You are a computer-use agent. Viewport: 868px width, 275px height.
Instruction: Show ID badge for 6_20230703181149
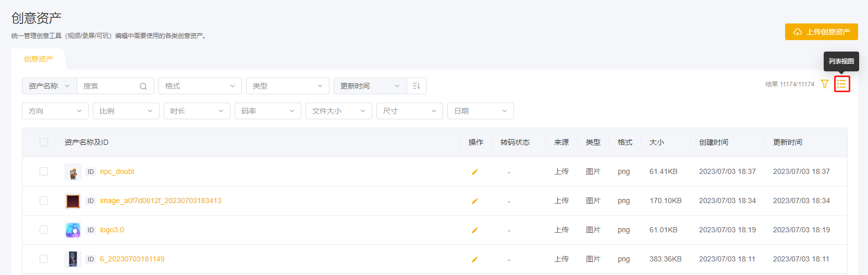pos(91,259)
